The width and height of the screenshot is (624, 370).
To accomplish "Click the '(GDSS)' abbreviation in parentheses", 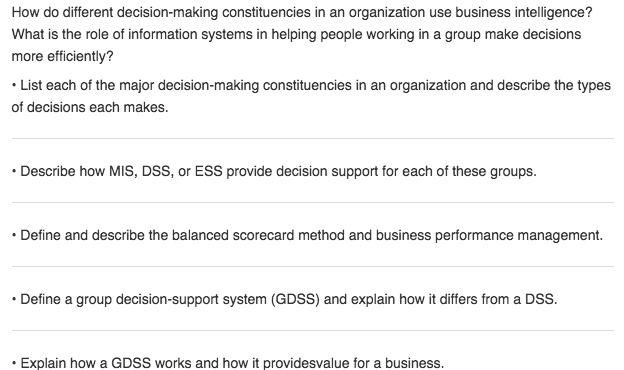I will (x=295, y=300).
